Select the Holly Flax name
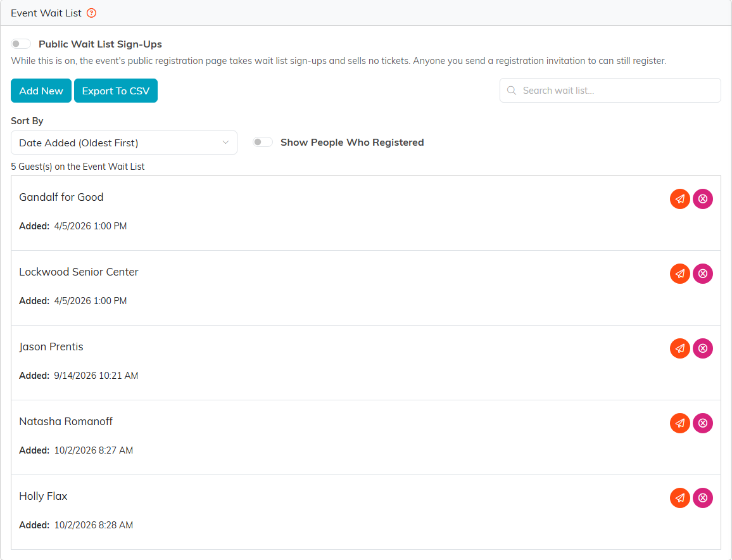Viewport: 732px width, 560px height. click(x=44, y=496)
